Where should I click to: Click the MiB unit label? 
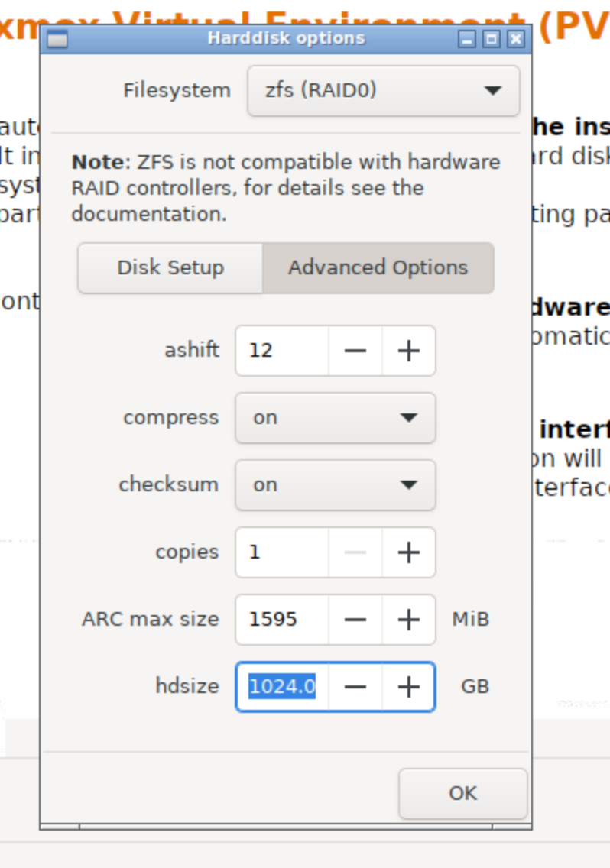471,620
